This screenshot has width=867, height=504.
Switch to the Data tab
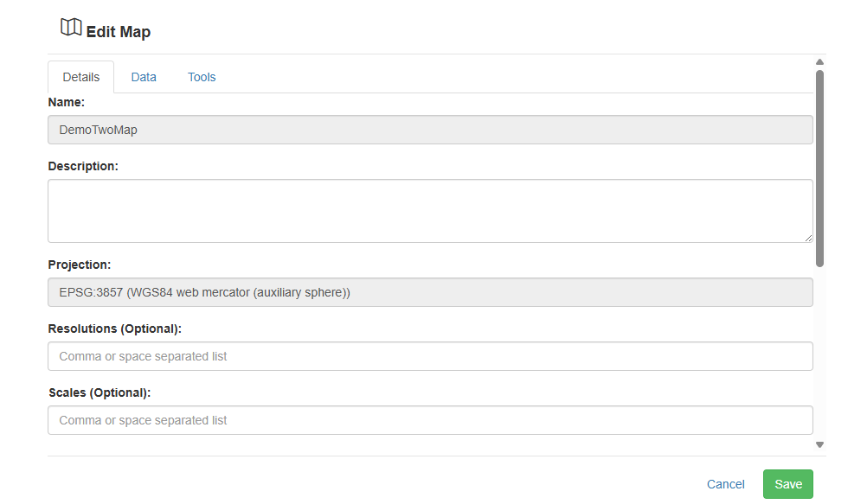[x=144, y=77]
